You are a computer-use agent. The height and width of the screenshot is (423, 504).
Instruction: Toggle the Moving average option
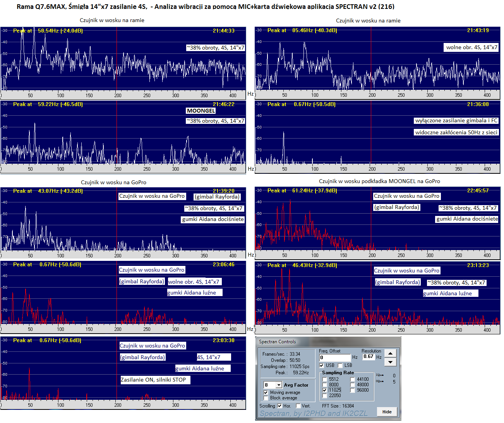click(x=266, y=392)
